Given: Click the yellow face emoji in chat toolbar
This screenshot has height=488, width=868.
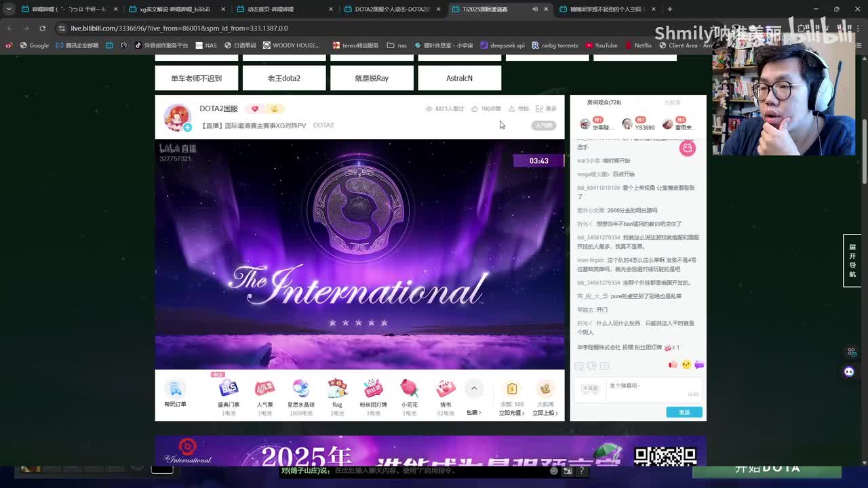Looking at the screenshot, I should [686, 365].
